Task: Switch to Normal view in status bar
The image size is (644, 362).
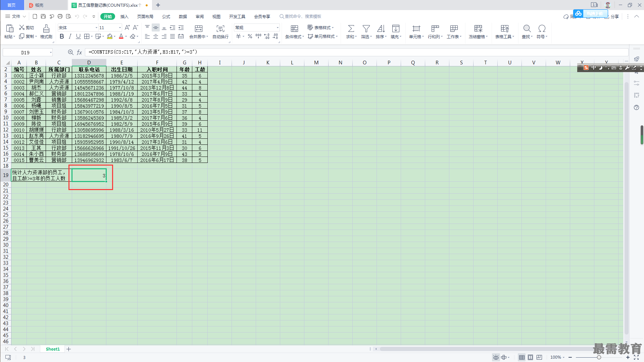Action: (x=522, y=357)
